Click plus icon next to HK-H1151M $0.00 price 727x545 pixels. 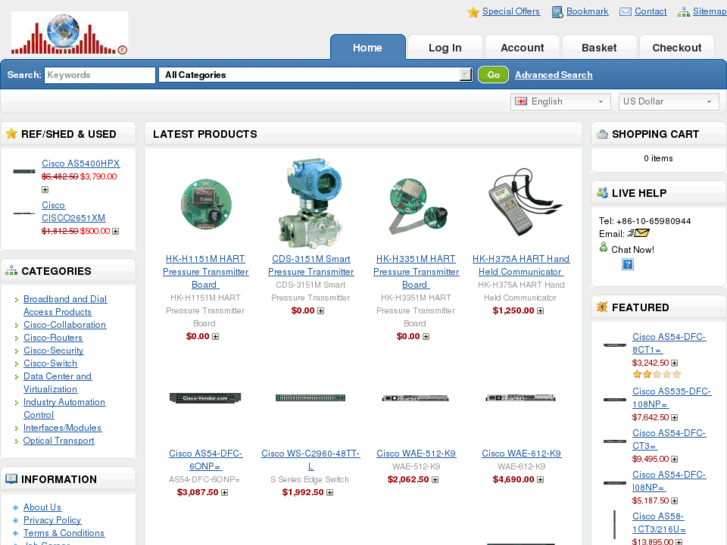tap(215, 336)
